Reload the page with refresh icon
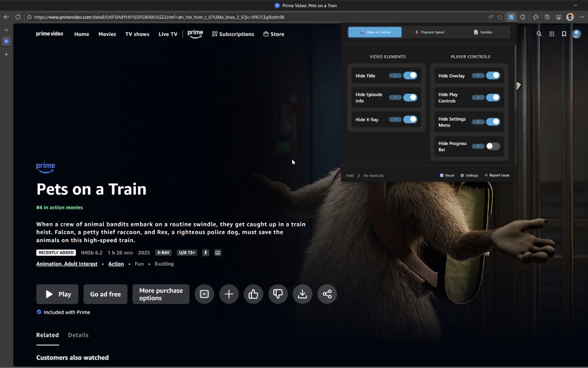The image size is (588, 368). coord(17,17)
